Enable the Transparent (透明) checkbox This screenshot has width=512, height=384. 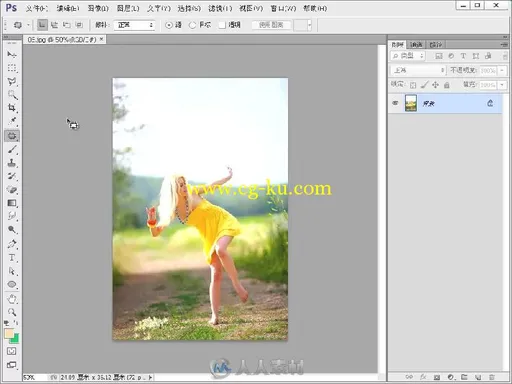222,25
